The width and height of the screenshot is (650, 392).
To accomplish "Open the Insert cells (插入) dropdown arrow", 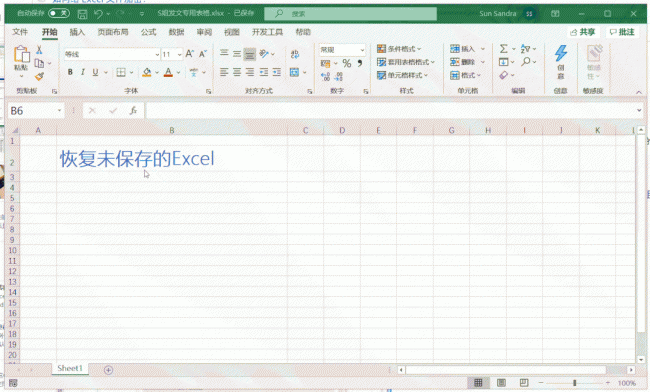I will [x=483, y=49].
